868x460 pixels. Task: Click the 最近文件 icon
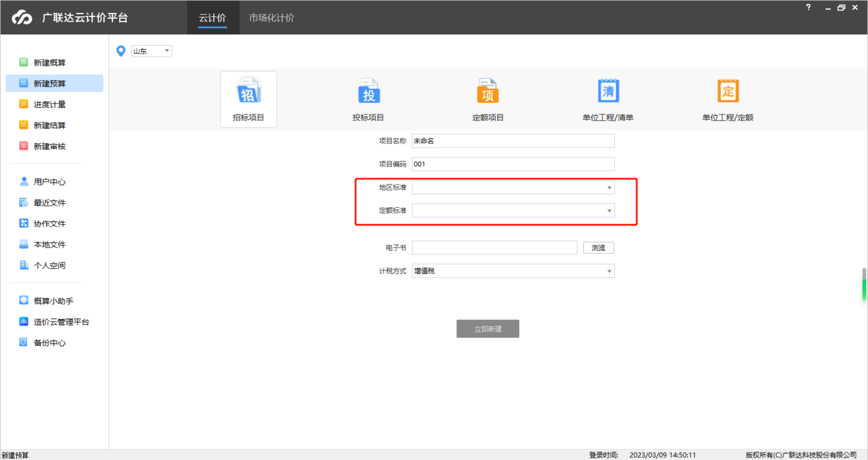tap(24, 202)
